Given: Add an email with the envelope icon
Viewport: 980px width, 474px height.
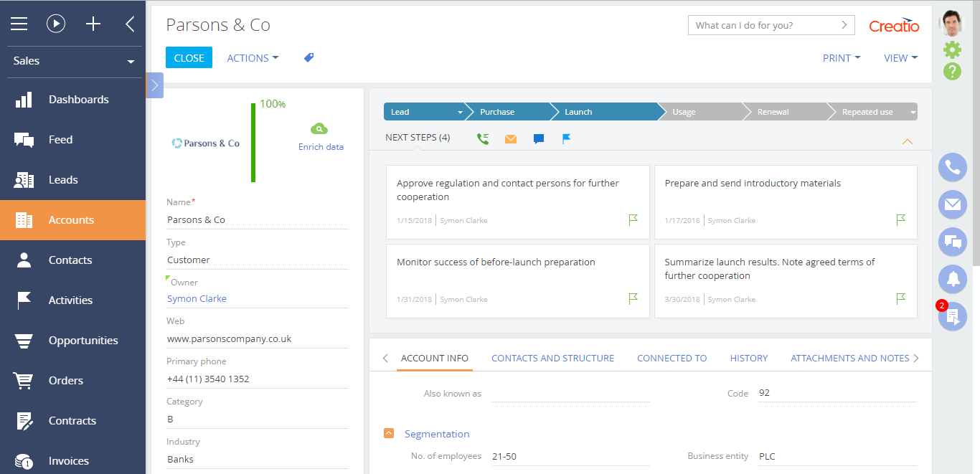Looking at the screenshot, I should tap(511, 139).
